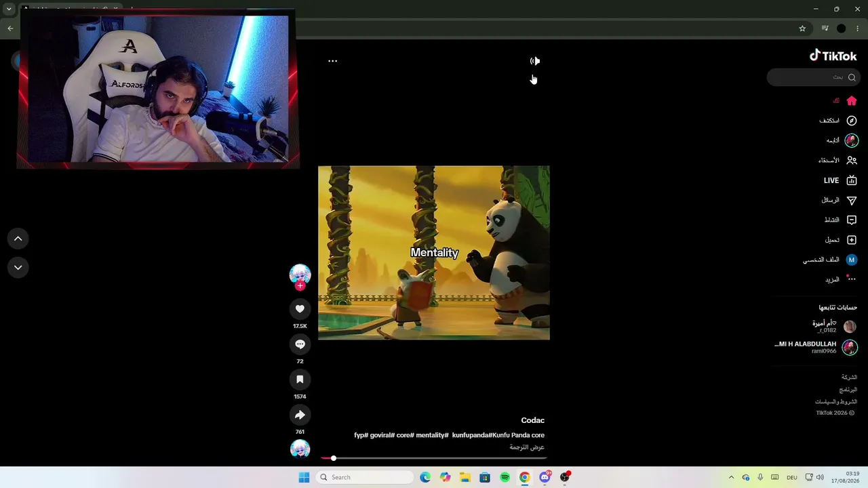The width and height of the screenshot is (868, 488).
Task: Go back with browser back arrow
Action: (10, 28)
